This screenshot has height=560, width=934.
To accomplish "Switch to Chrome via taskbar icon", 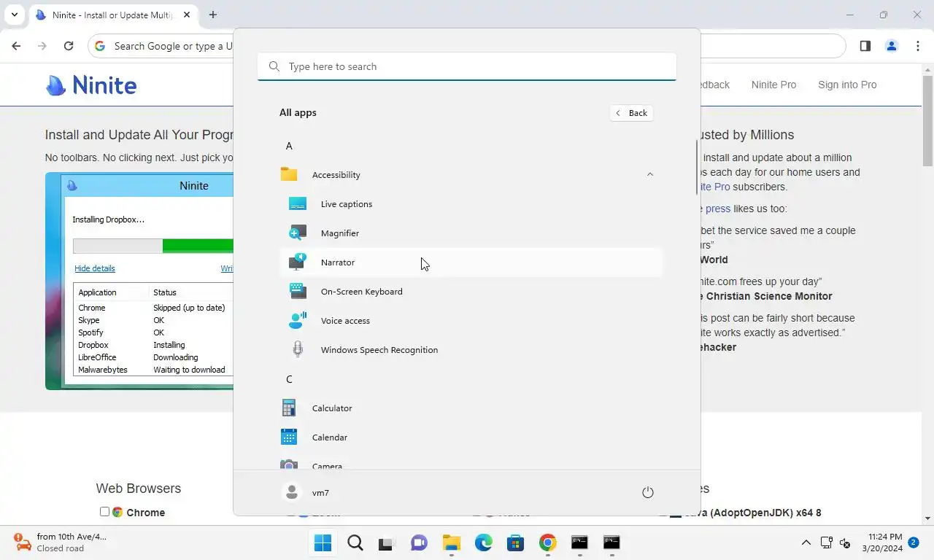I will pyautogui.click(x=547, y=542).
